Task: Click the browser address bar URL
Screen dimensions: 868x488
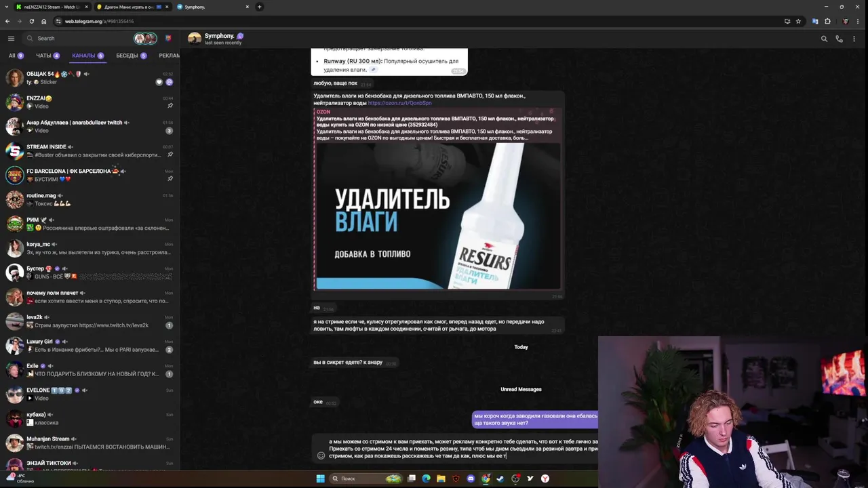Action: (x=99, y=21)
